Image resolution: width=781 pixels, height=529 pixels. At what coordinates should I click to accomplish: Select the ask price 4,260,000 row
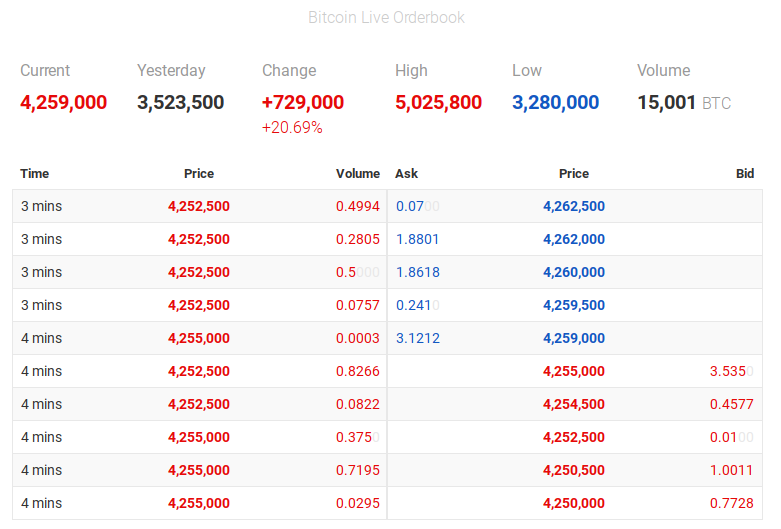click(x=573, y=273)
